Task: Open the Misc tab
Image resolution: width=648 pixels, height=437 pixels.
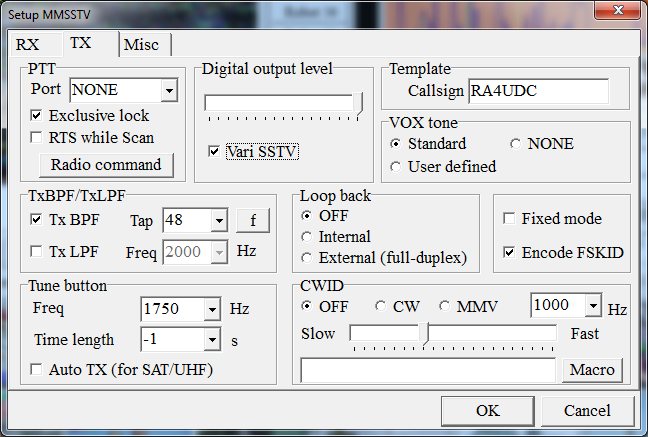Action: click(142, 45)
